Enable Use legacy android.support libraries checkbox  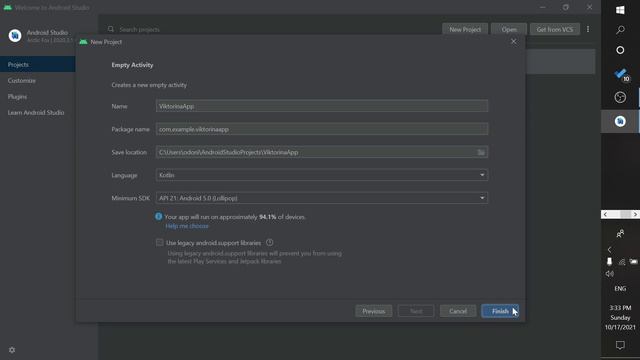pyautogui.click(x=160, y=242)
